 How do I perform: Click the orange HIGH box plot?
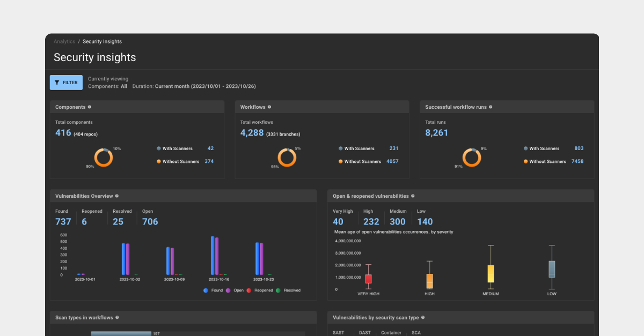click(x=429, y=281)
